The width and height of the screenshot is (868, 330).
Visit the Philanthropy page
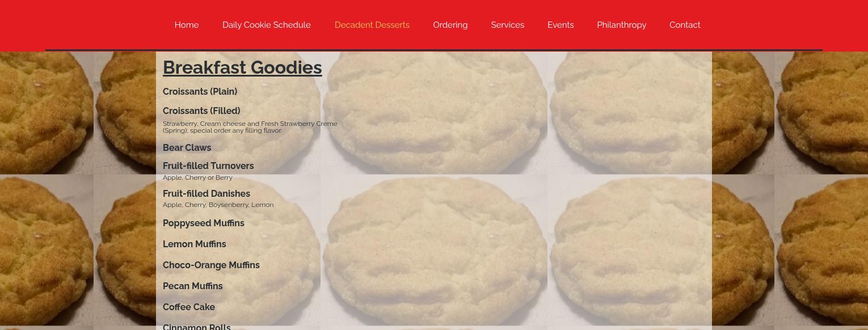coord(622,25)
